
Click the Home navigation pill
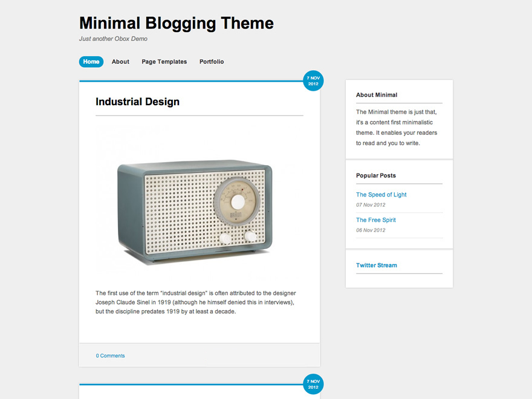tap(91, 62)
